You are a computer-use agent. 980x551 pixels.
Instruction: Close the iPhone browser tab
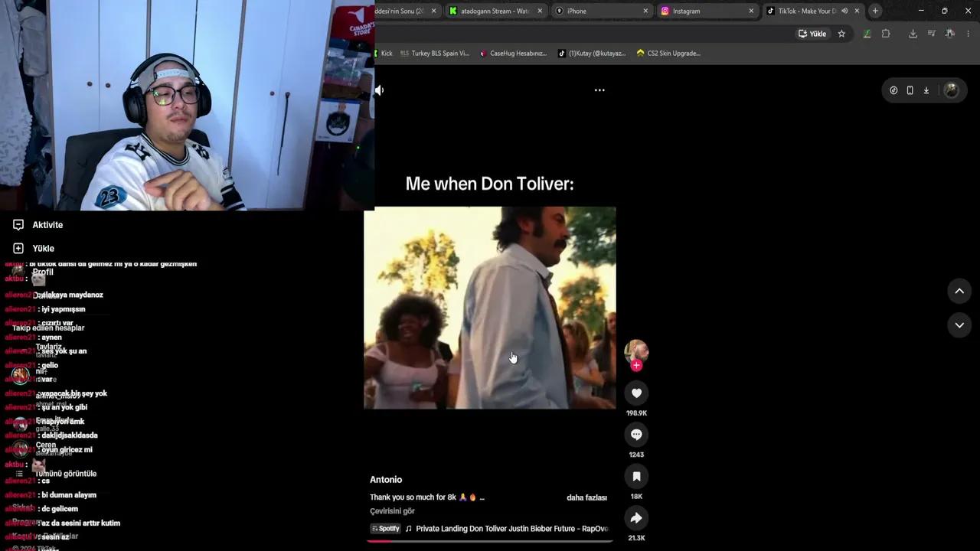point(645,11)
